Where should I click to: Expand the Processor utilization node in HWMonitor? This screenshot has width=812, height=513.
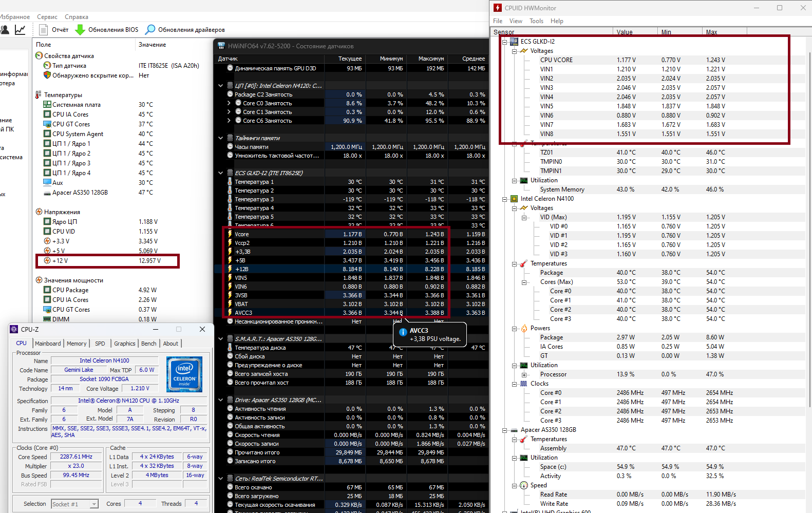click(x=524, y=374)
